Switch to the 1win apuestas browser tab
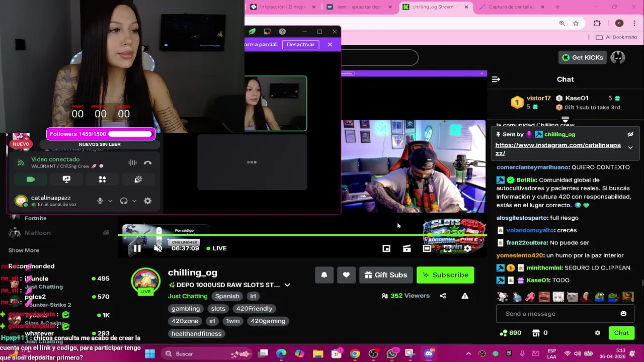The width and height of the screenshot is (644, 362). pos(358,7)
